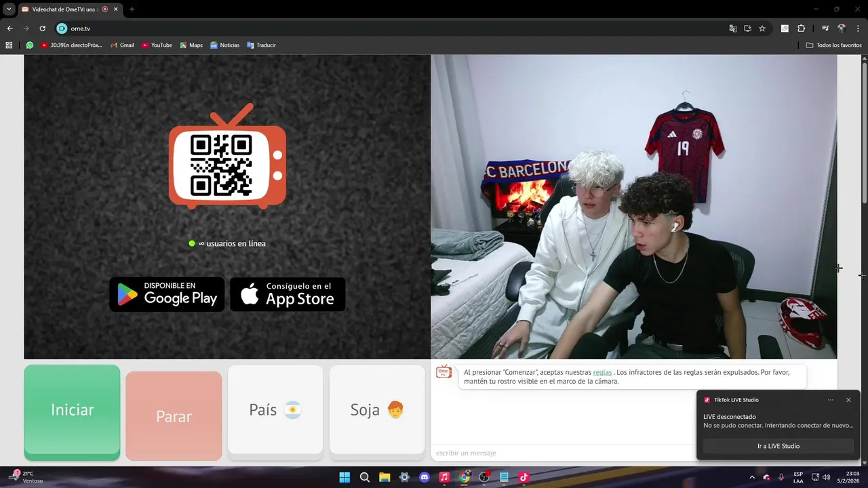Open Chrome from the taskbar
868x488 pixels.
[465, 477]
